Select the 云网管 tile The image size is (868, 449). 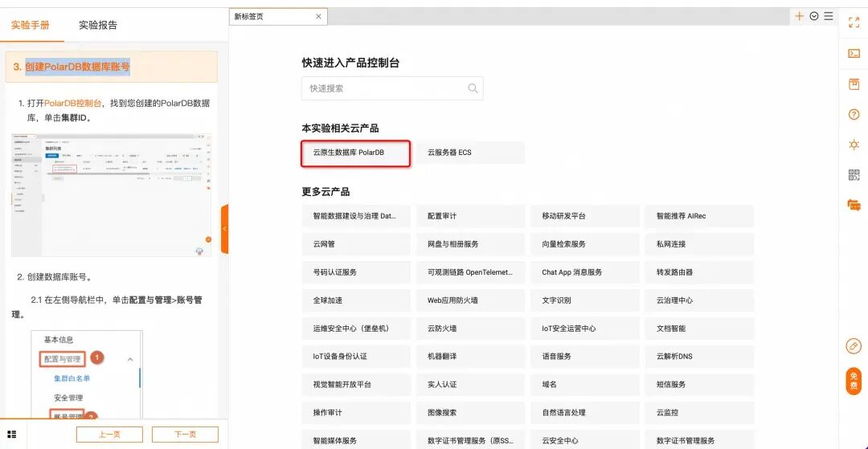(x=356, y=244)
